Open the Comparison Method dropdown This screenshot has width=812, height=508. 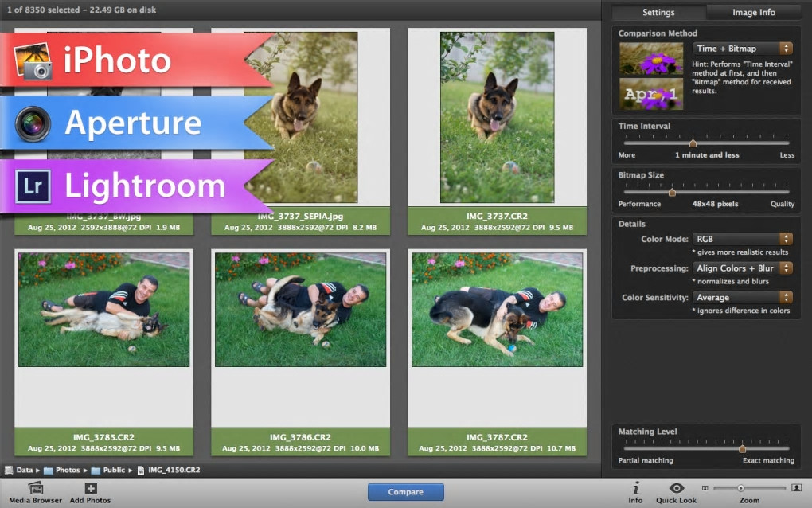point(742,49)
